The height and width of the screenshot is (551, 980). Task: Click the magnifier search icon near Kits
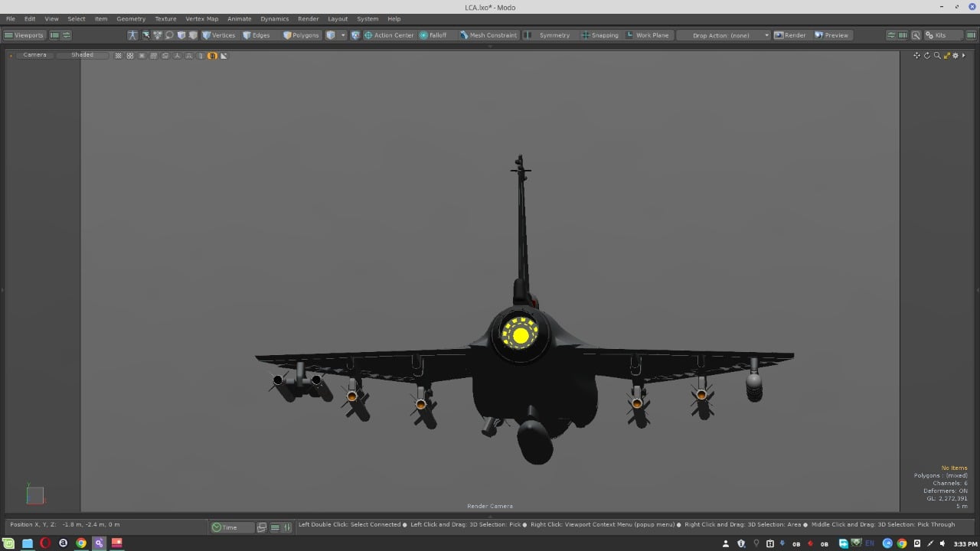[916, 35]
